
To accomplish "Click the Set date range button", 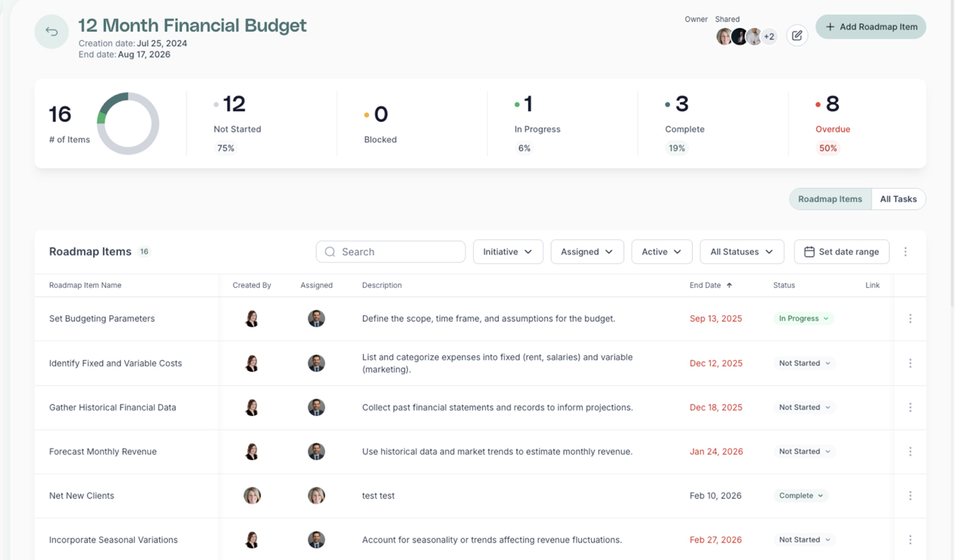I will coord(841,252).
